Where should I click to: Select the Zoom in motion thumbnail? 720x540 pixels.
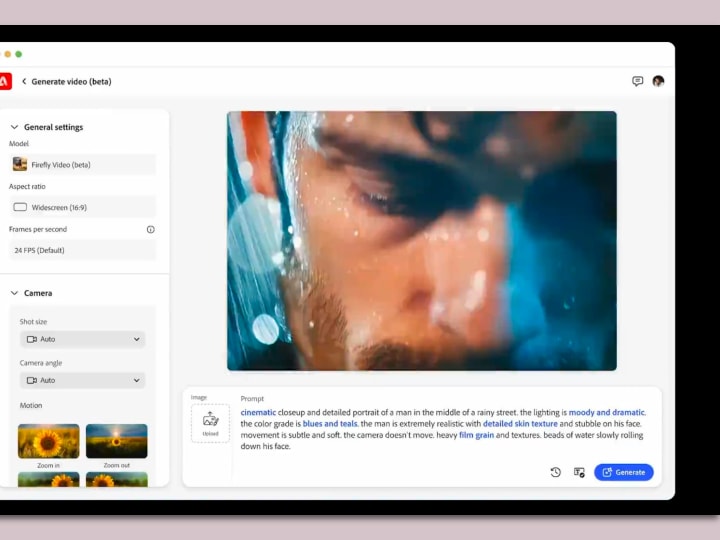[49, 441]
